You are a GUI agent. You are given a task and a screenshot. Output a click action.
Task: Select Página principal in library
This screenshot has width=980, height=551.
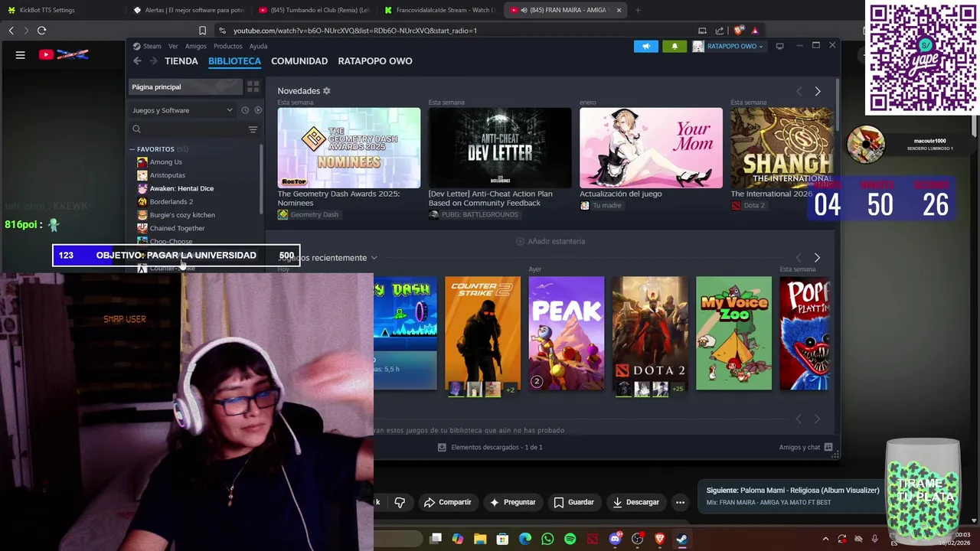click(x=185, y=87)
